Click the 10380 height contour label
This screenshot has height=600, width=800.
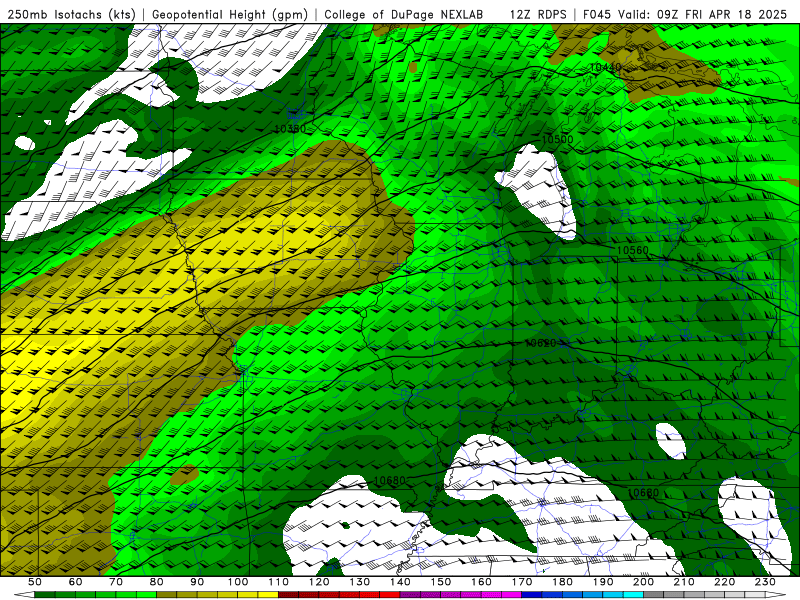(x=290, y=129)
